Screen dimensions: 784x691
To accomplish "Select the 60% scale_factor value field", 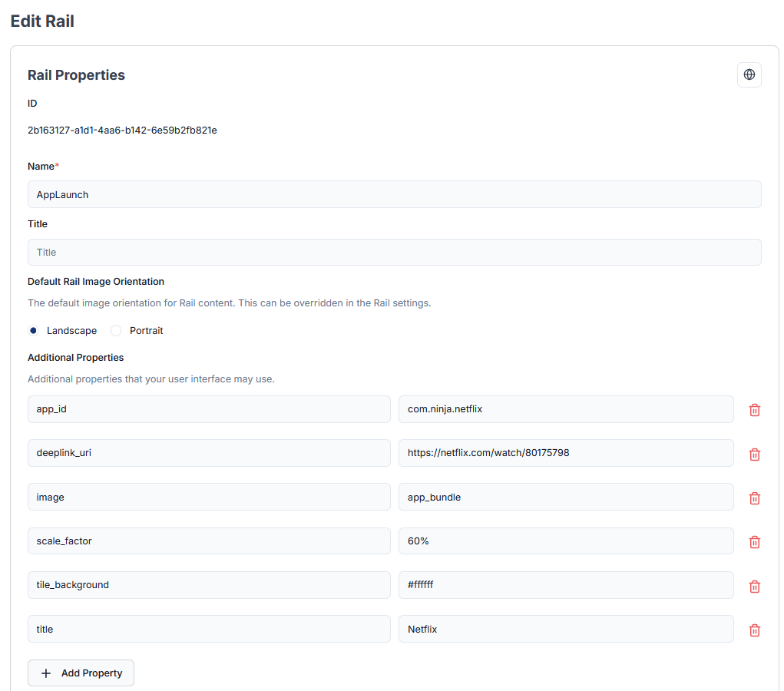I will 566,541.
